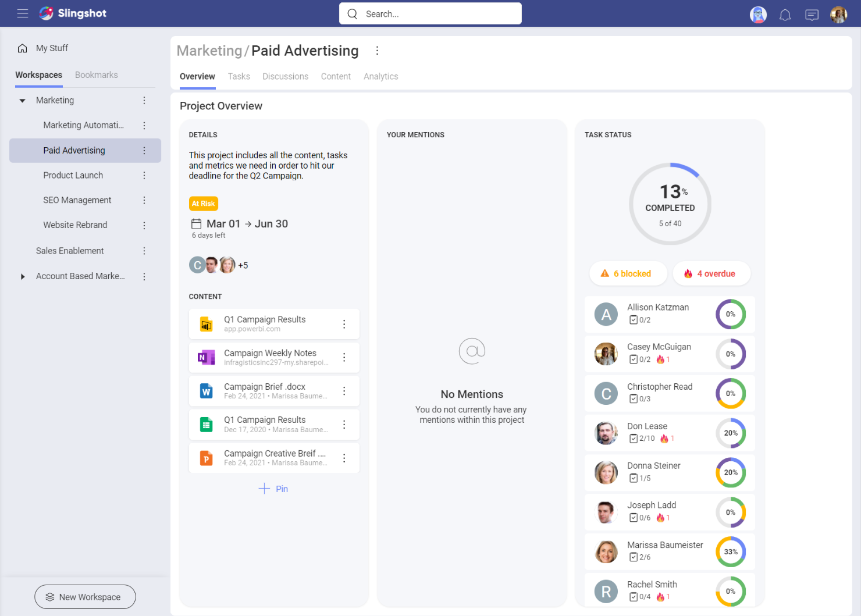The height and width of the screenshot is (616, 861).
Task: Click the My Stuff home icon
Action: [x=22, y=48]
